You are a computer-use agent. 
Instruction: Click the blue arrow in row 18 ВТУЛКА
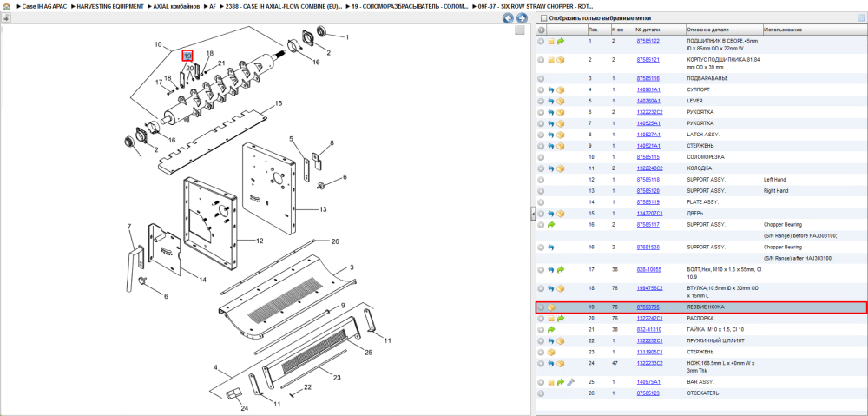point(551,288)
